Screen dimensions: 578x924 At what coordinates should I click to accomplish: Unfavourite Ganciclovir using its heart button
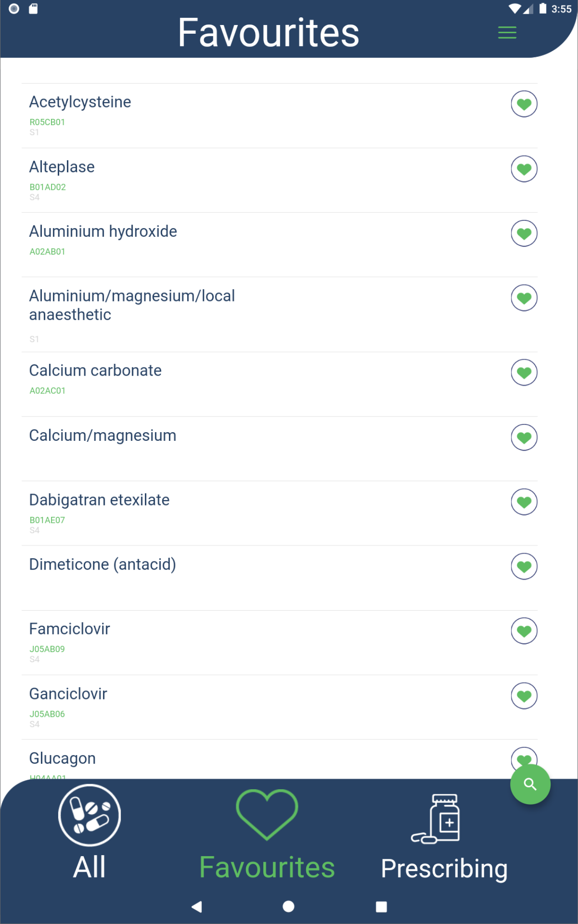point(524,696)
